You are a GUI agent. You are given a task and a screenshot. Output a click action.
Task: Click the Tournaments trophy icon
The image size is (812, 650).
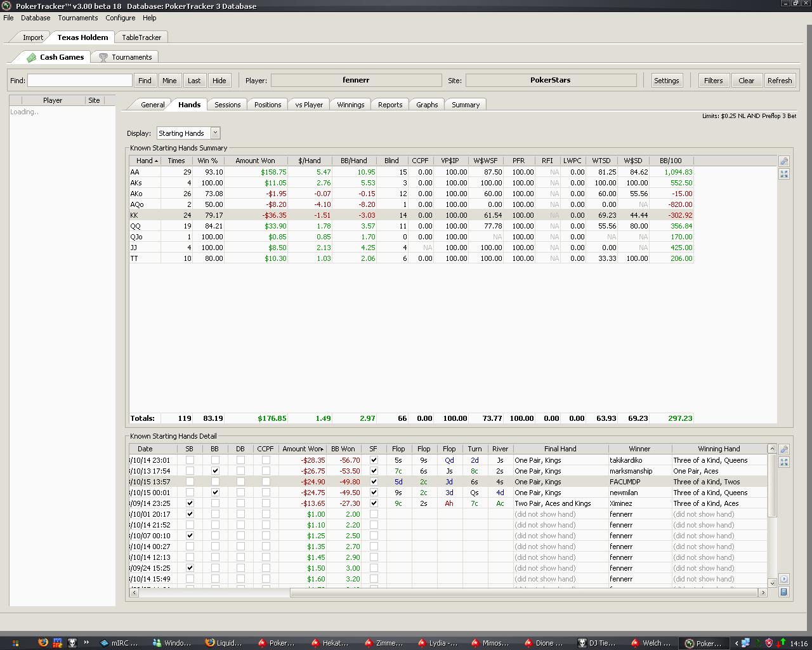(103, 57)
